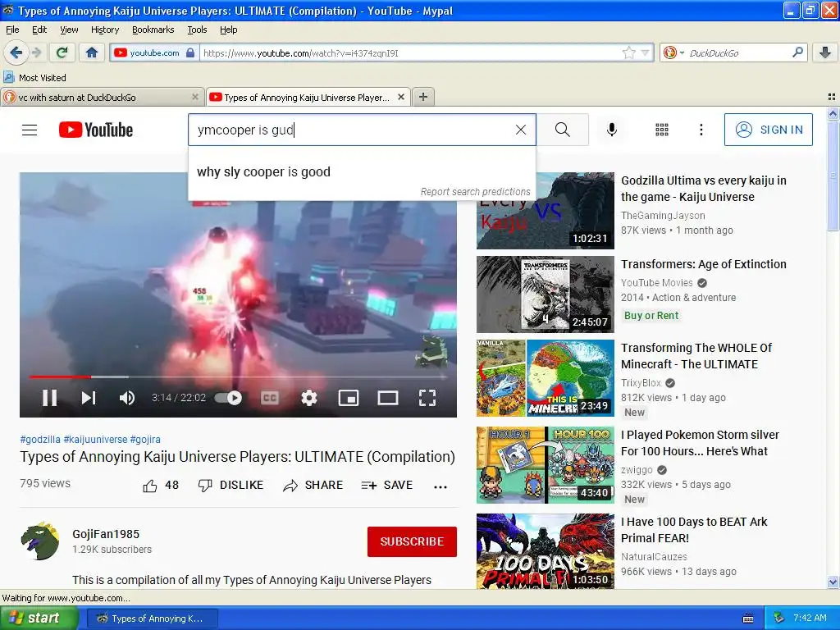Open the Bookmarks menu

tap(153, 30)
